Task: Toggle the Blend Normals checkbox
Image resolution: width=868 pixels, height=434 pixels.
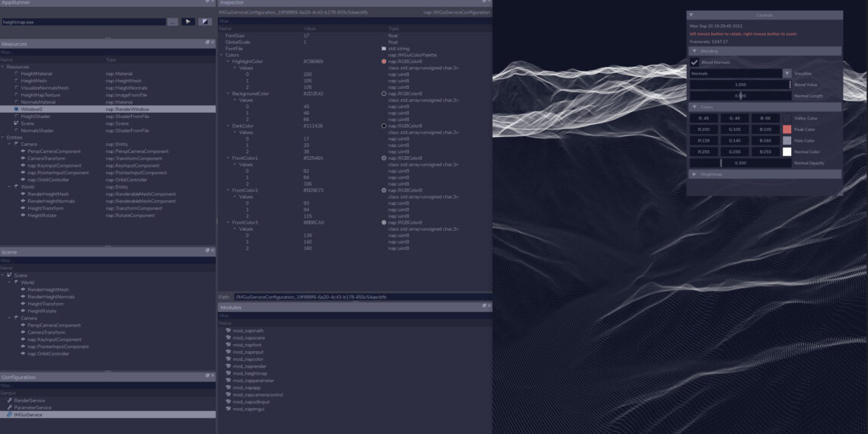Action: tap(694, 62)
